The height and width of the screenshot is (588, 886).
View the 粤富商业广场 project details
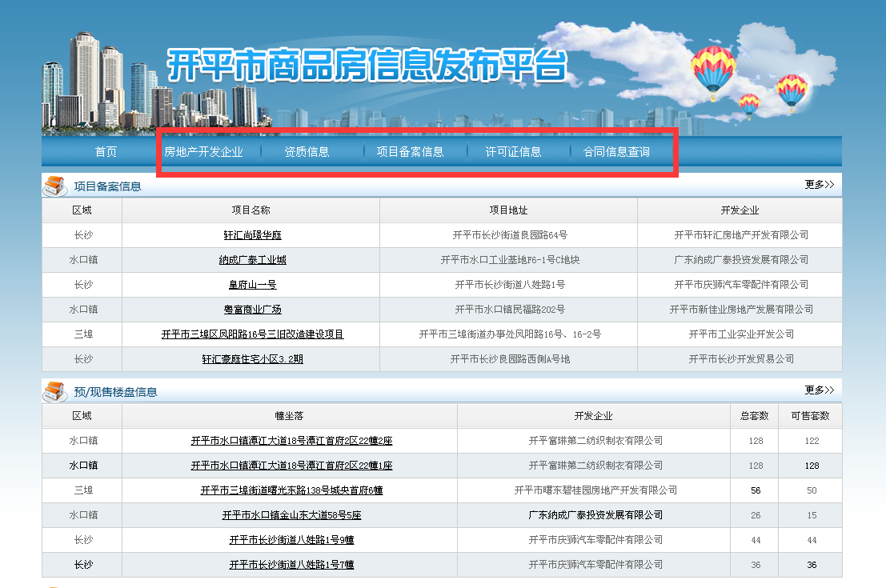(x=252, y=310)
